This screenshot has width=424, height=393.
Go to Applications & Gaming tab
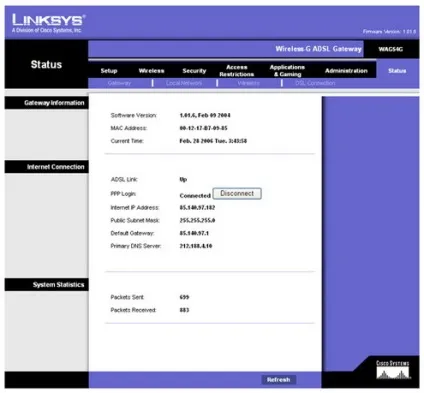[x=287, y=71]
